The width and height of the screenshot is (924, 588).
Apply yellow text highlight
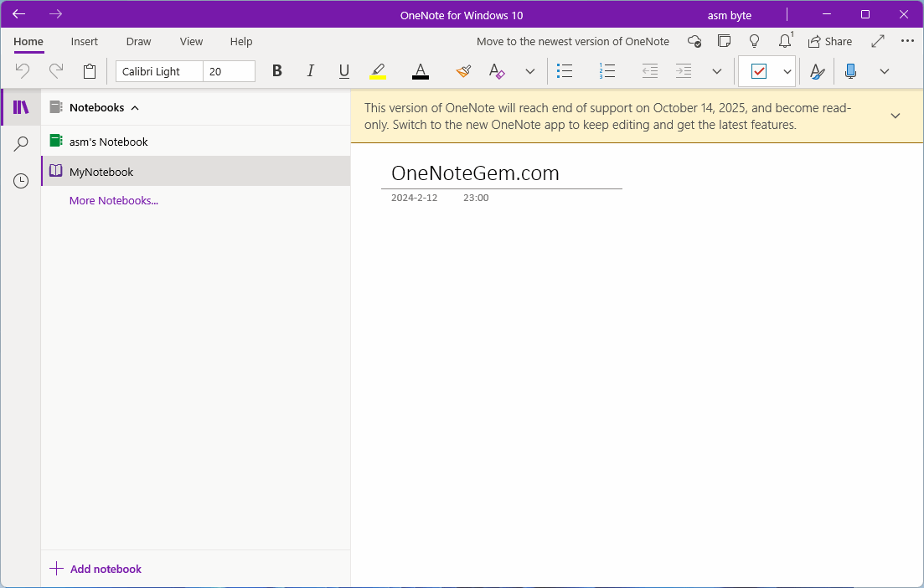pos(378,71)
